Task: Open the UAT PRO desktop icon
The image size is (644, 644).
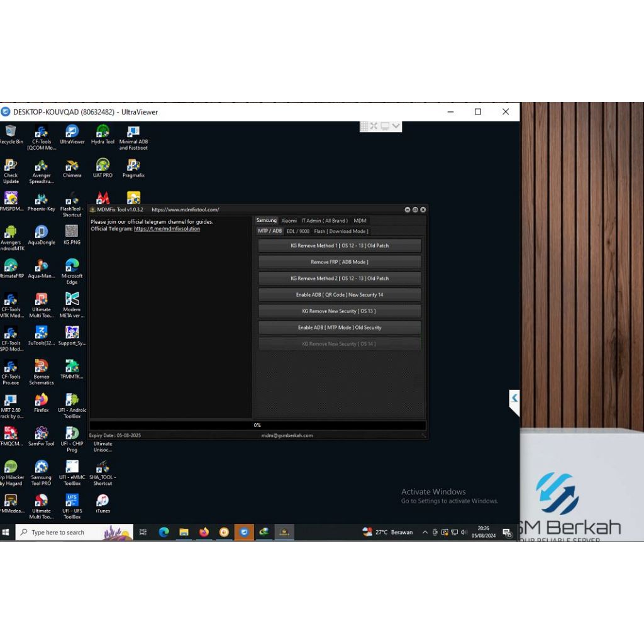Action: 103,169
